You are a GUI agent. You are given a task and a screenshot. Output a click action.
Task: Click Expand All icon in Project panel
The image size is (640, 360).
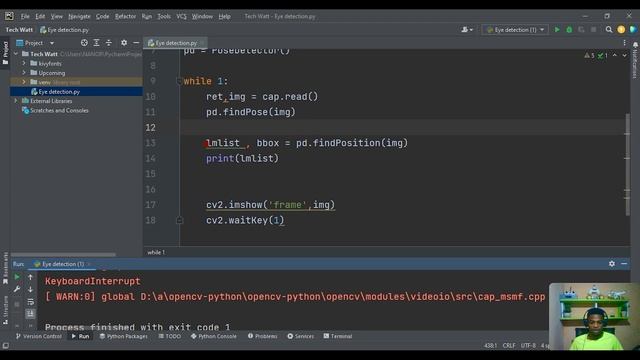tap(96, 43)
